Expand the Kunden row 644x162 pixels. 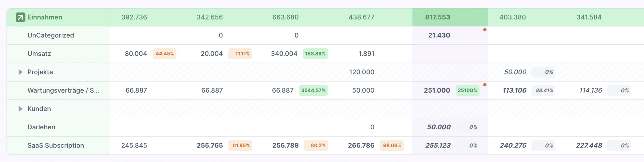click(20, 109)
